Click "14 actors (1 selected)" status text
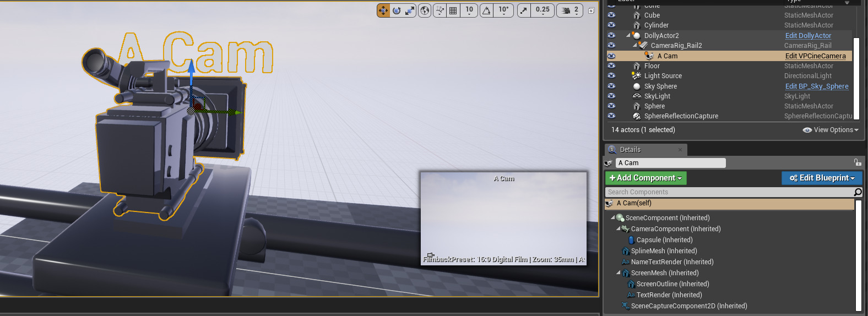Viewport: 868px width, 316px height. tap(643, 130)
